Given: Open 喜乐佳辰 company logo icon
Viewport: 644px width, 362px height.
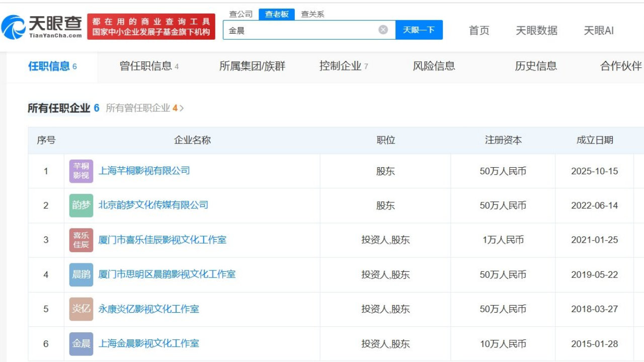Looking at the screenshot, I should click(x=81, y=240).
